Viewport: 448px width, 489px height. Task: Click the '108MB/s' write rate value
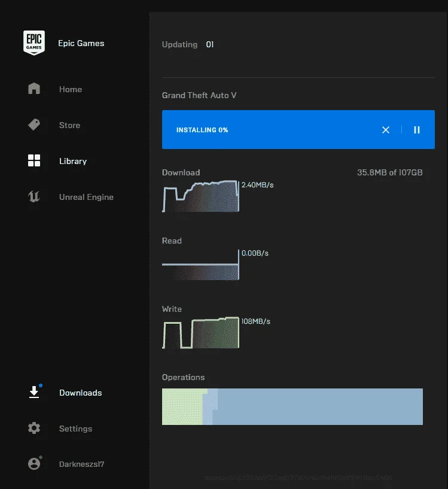[255, 321]
